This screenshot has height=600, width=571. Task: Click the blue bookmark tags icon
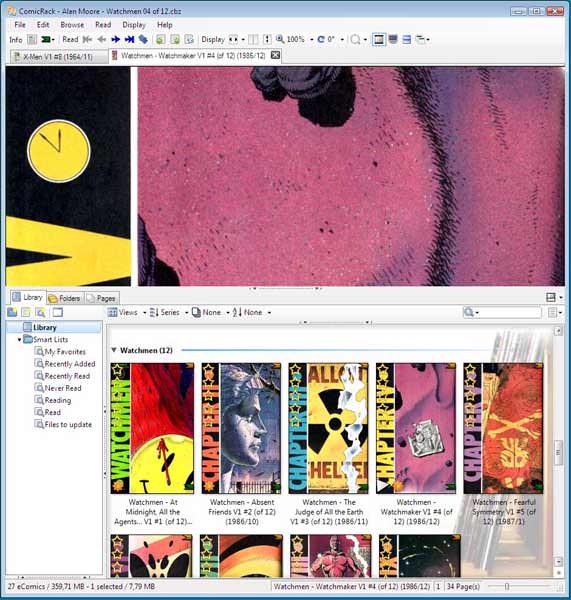click(x=143, y=39)
